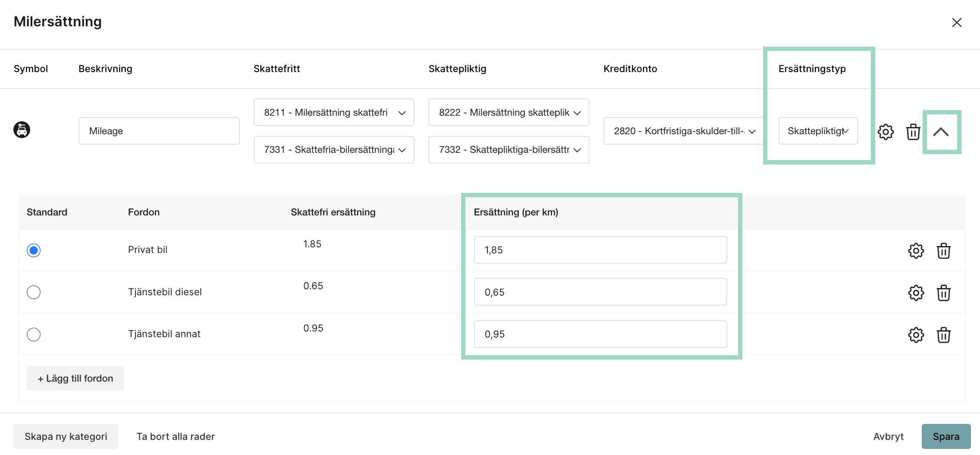This screenshot has height=455, width=980.
Task: Click the Ersättning (per km) column header
Action: (516, 212)
